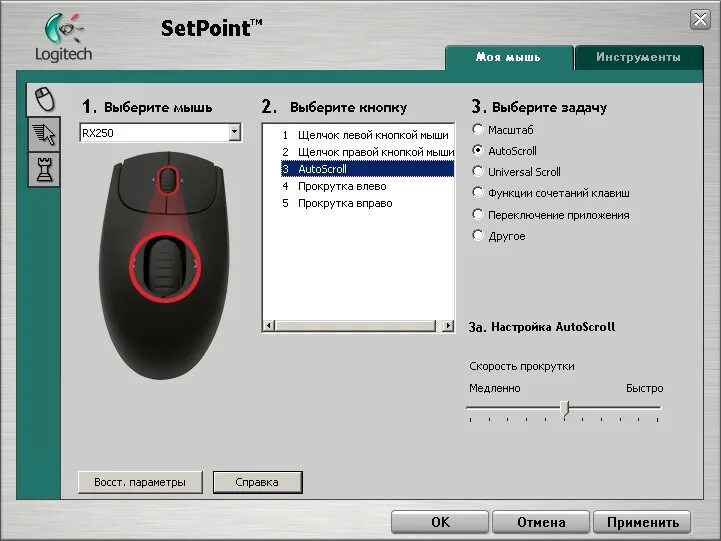Image resolution: width=721 pixels, height=541 pixels.
Task: Open the game settings chess rook icon
Action: 44,169
